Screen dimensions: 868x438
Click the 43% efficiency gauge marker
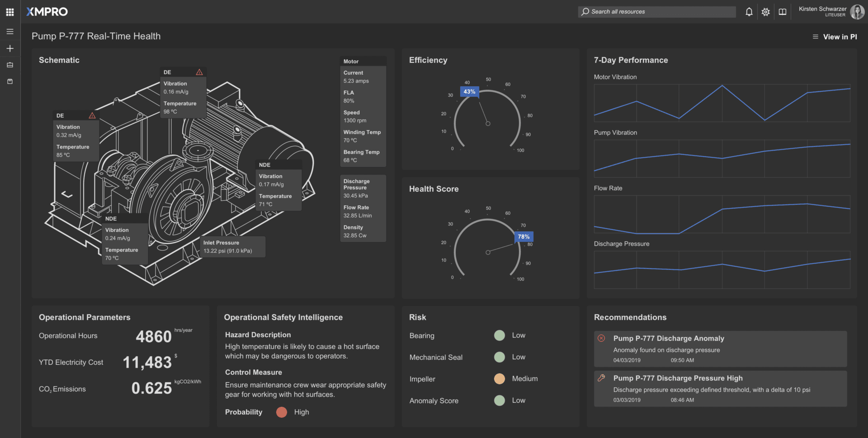click(x=469, y=92)
